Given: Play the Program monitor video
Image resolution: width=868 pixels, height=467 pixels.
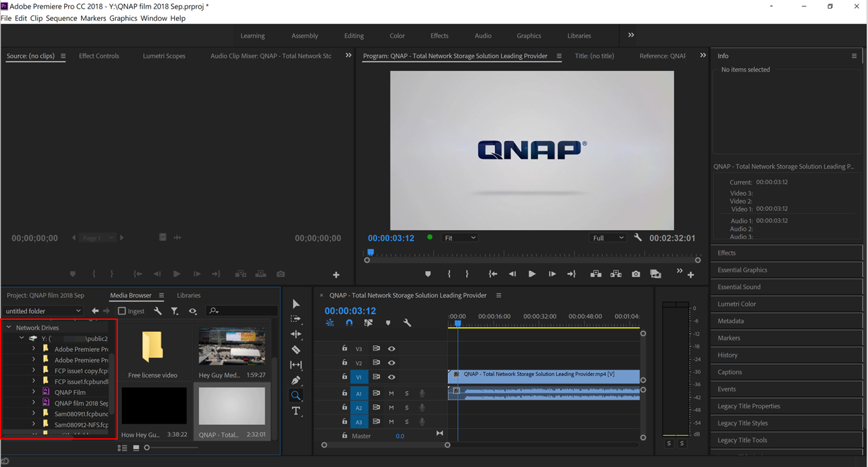Looking at the screenshot, I should point(532,274).
